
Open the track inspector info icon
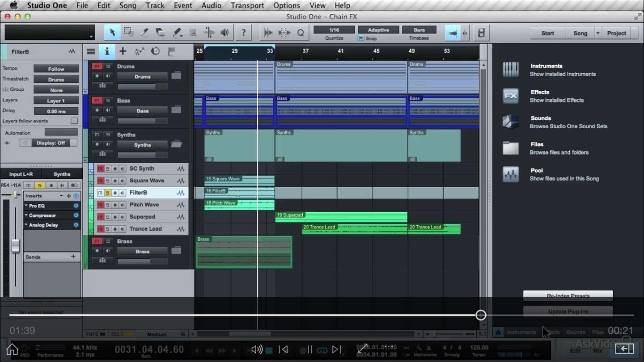pos(106,51)
